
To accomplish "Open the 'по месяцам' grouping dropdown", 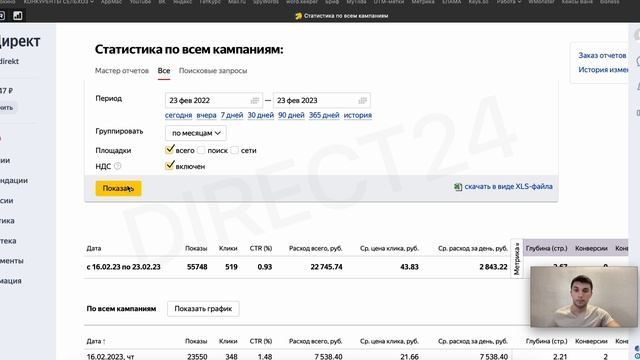I will pos(196,133).
